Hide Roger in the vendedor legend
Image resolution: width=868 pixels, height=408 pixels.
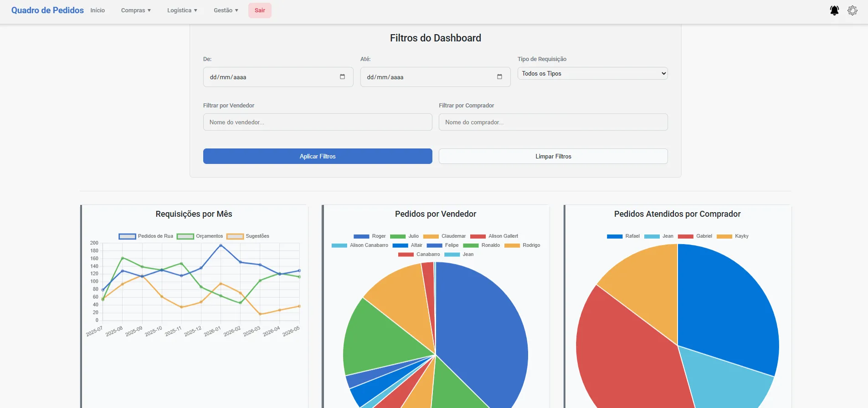pos(370,236)
